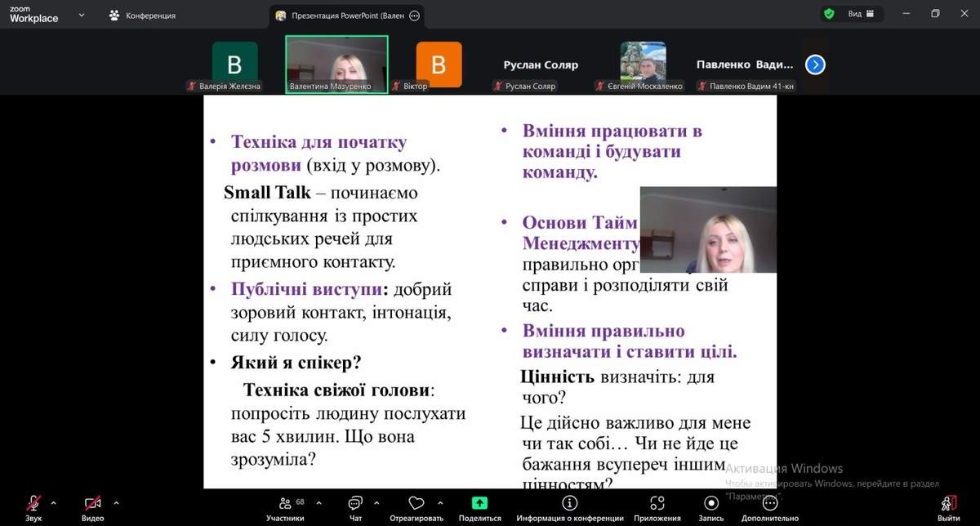The height and width of the screenshot is (526, 980).
Task: Unmute the microphone with the Звук button
Action: click(x=33, y=504)
